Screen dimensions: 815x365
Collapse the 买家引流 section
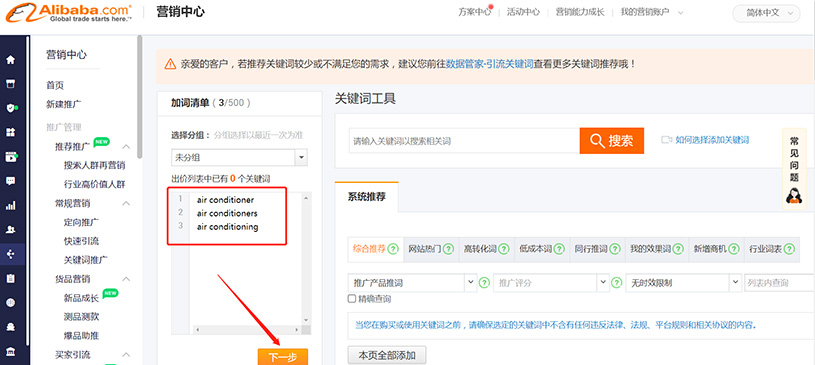pyautogui.click(x=126, y=355)
